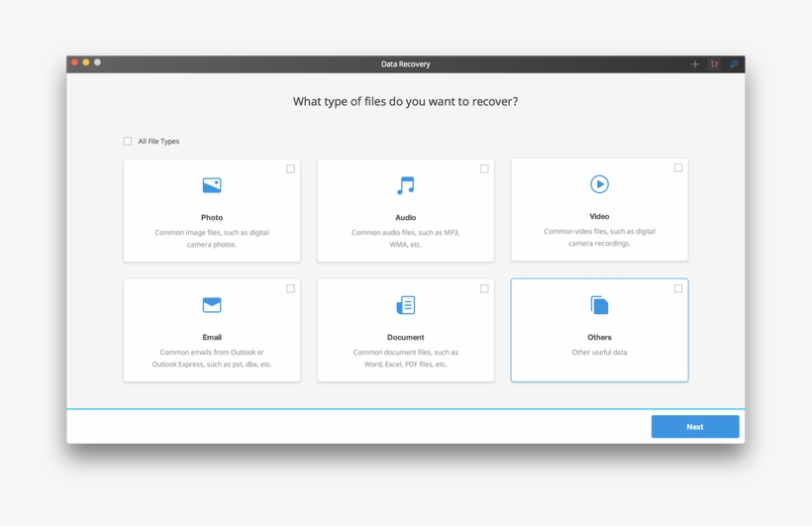
Task: Enable the All File Types checkbox
Action: click(128, 142)
